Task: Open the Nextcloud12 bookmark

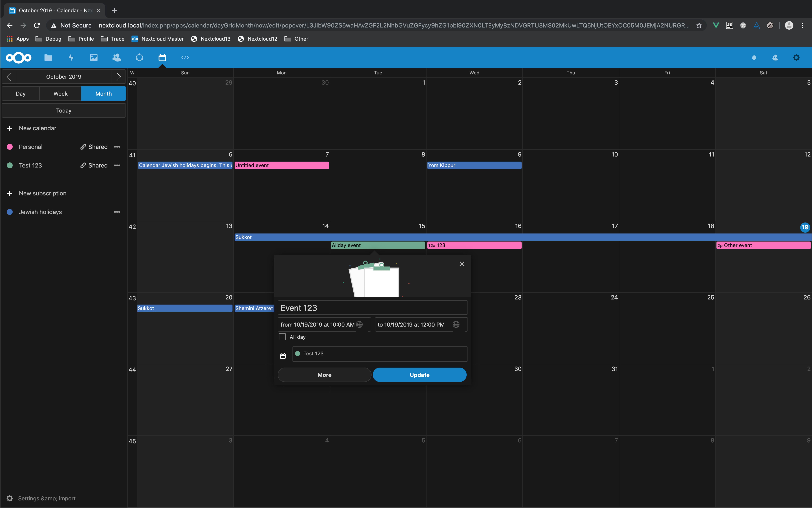Action: [x=257, y=39]
